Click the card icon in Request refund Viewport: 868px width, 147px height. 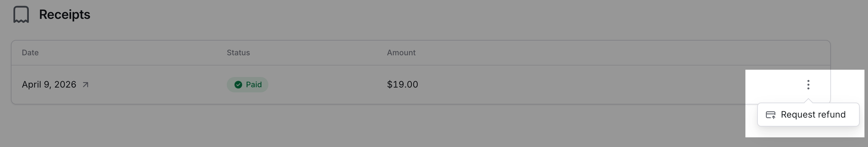(x=770, y=115)
